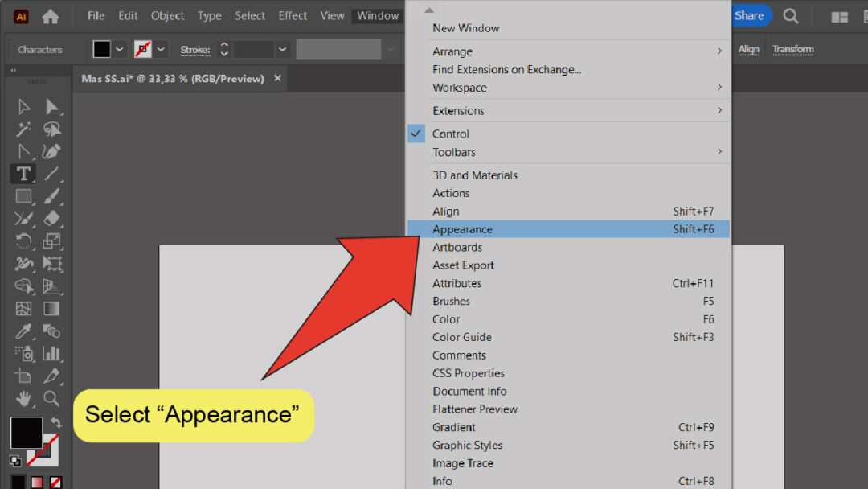
Task: Open the Transform panel button
Action: tap(792, 49)
